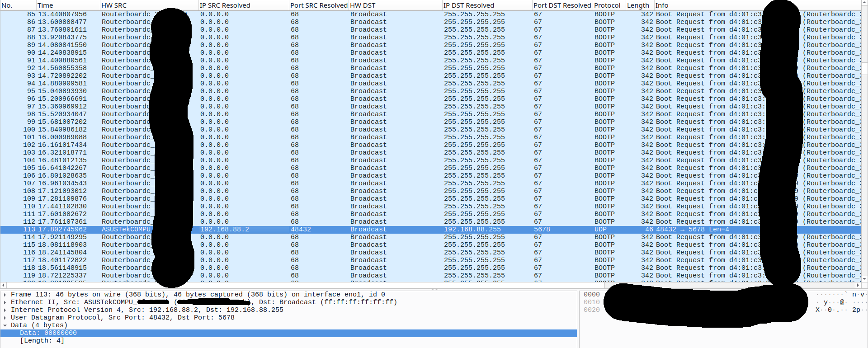
Task: Select packet number 109 row
Action: pos(430,199)
